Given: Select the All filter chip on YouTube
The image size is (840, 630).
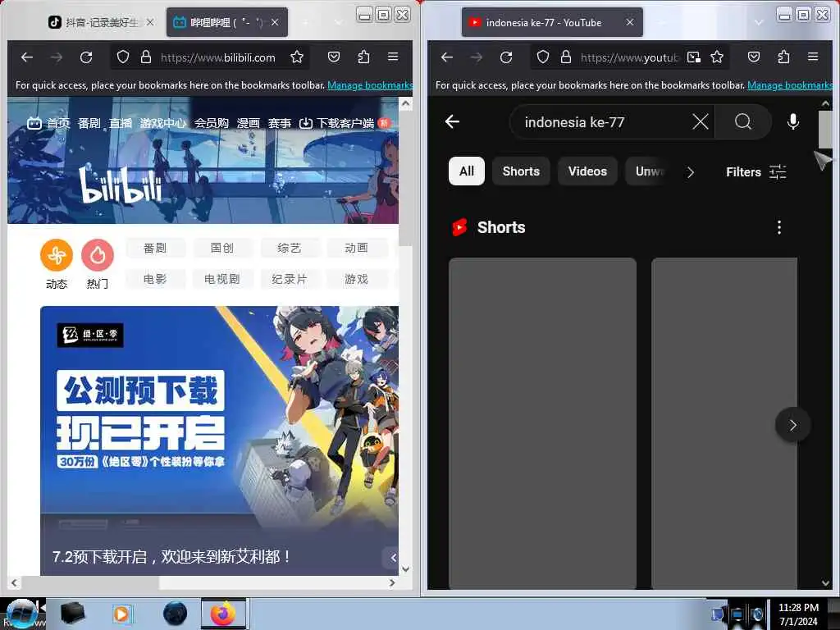Looking at the screenshot, I should click(467, 171).
